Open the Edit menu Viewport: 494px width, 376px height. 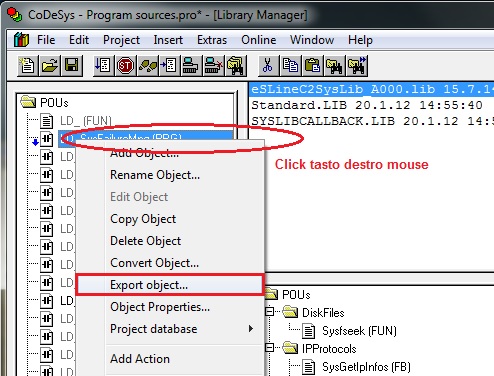(x=79, y=40)
